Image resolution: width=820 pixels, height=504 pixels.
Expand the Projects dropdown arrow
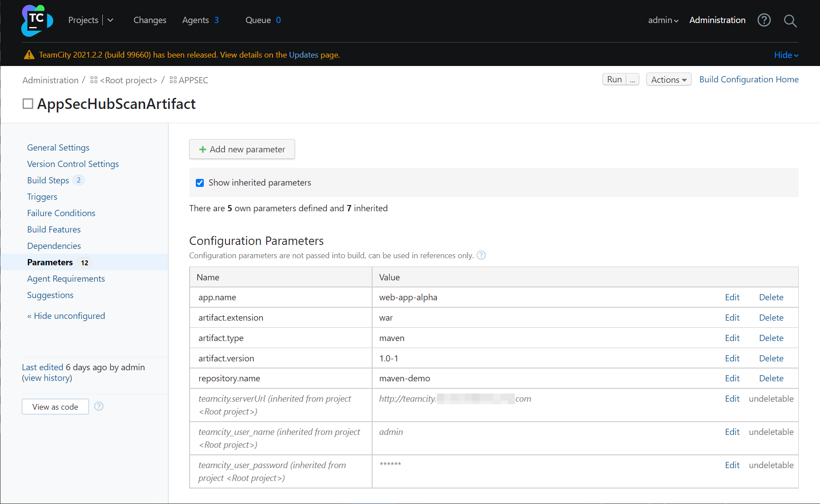coord(110,20)
